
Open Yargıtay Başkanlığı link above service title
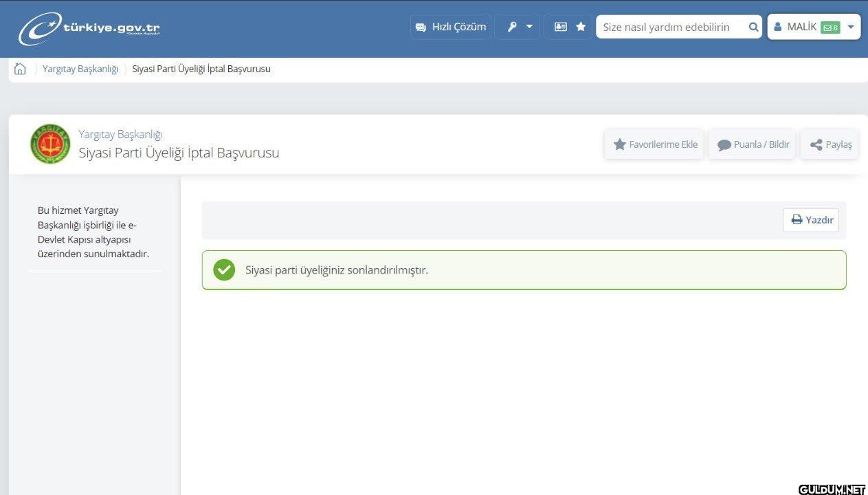point(120,134)
